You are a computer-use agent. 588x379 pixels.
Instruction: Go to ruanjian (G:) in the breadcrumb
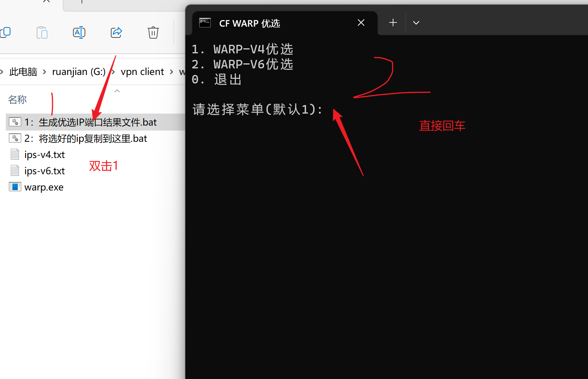point(79,72)
